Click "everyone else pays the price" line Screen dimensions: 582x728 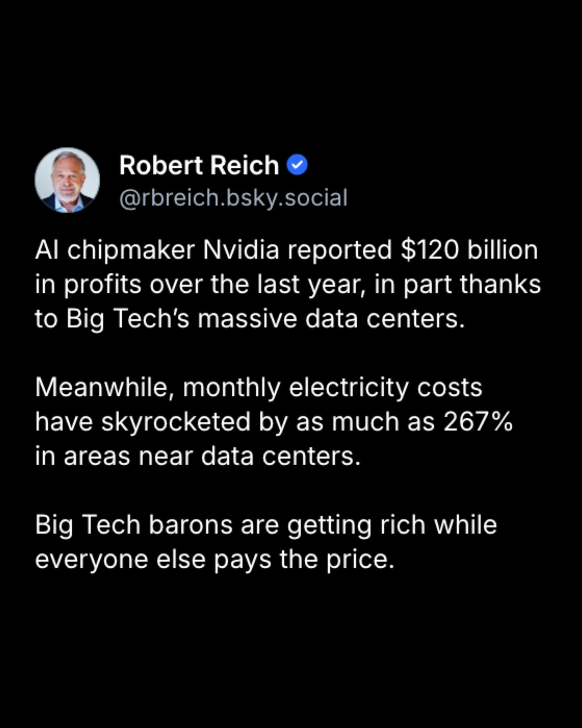(x=214, y=559)
